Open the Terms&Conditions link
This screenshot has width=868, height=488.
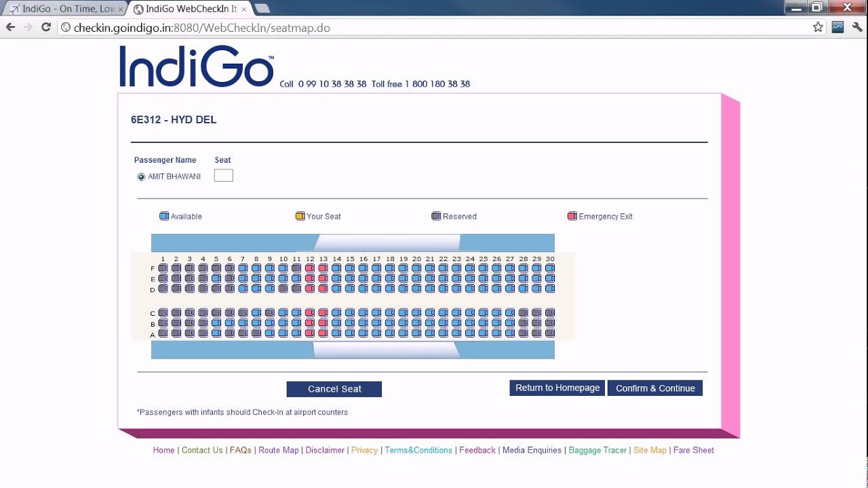[x=418, y=450]
